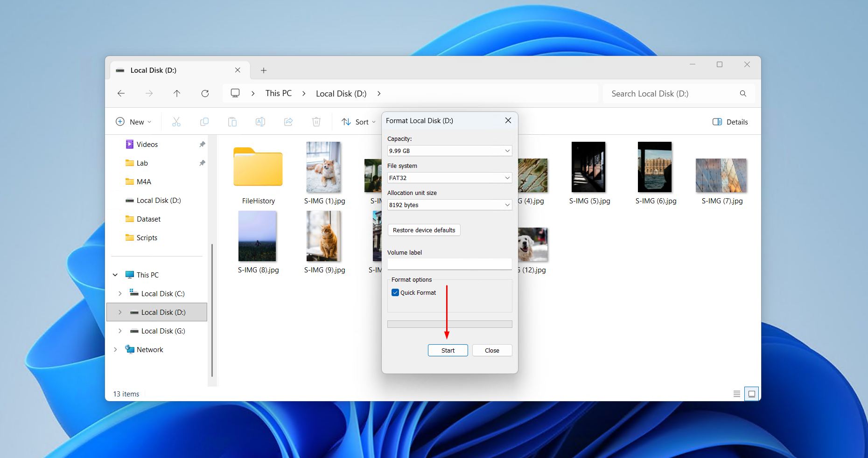The width and height of the screenshot is (868, 458).
Task: Click the search magnifier icon
Action: click(743, 93)
